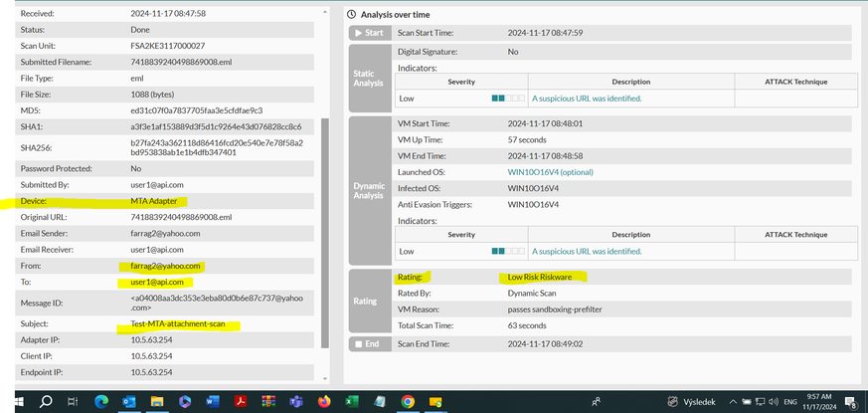Launch Microsoft Edge from the taskbar
Screen dimensions: 868x413
coord(101,401)
